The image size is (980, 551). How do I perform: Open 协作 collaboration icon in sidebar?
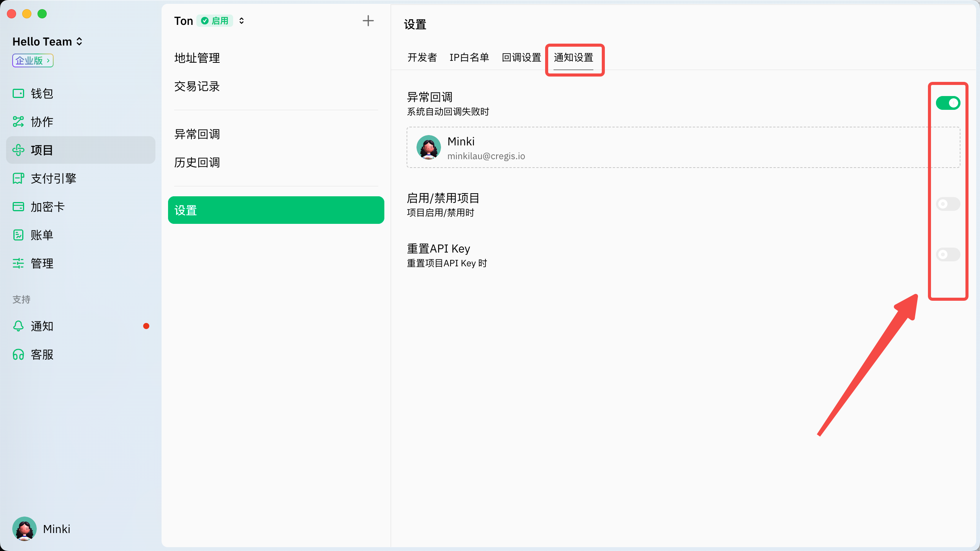point(18,122)
